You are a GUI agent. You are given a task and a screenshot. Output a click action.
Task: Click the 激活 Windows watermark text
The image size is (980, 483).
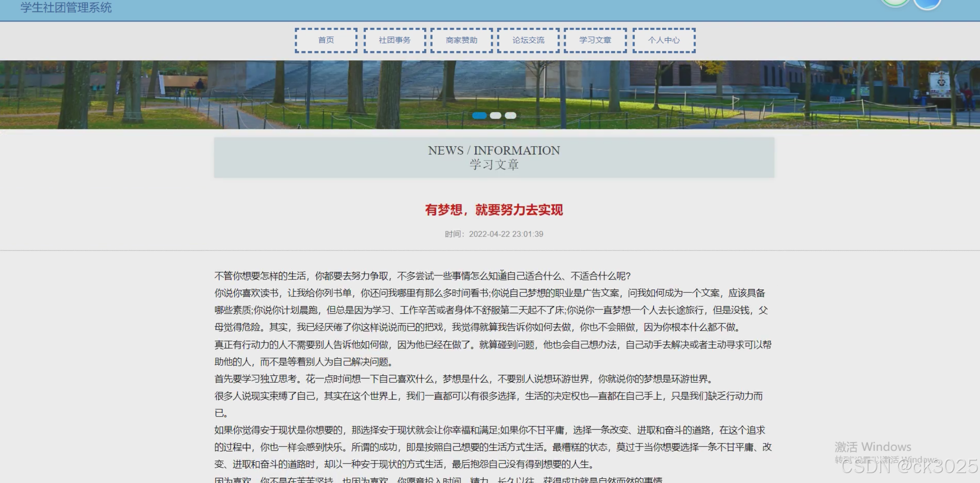coord(872,447)
